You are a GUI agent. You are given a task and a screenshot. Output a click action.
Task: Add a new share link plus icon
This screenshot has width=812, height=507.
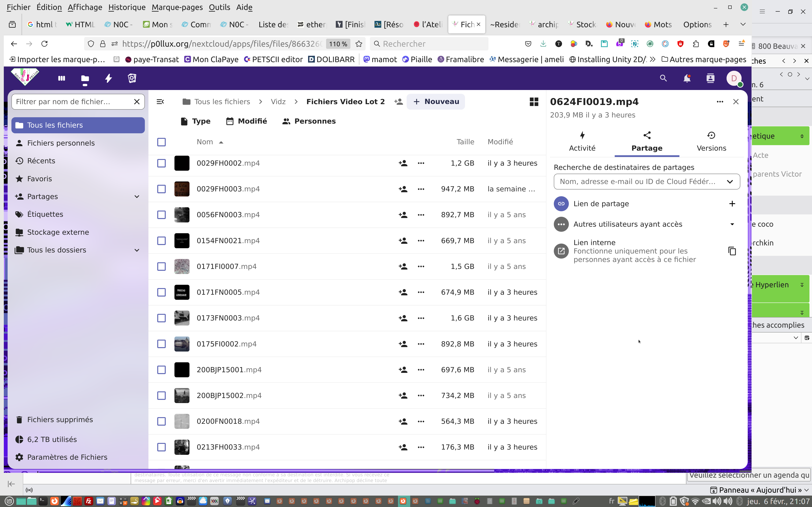(x=732, y=204)
